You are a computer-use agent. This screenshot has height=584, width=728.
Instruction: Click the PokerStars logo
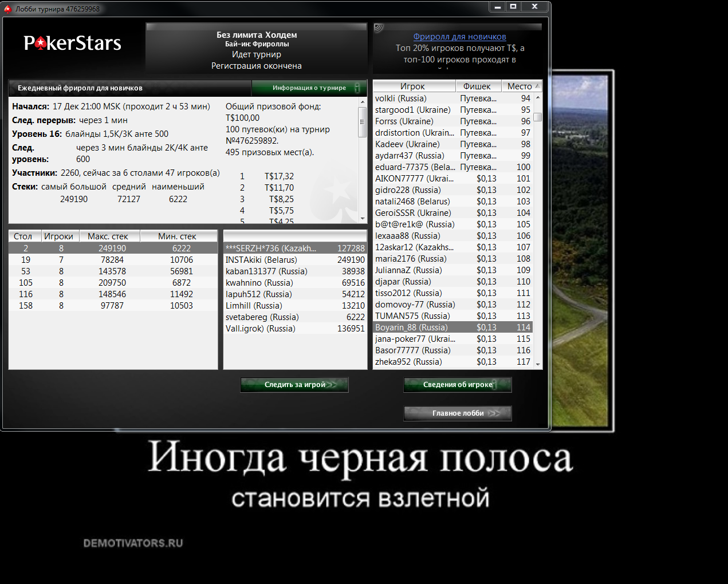click(x=72, y=44)
